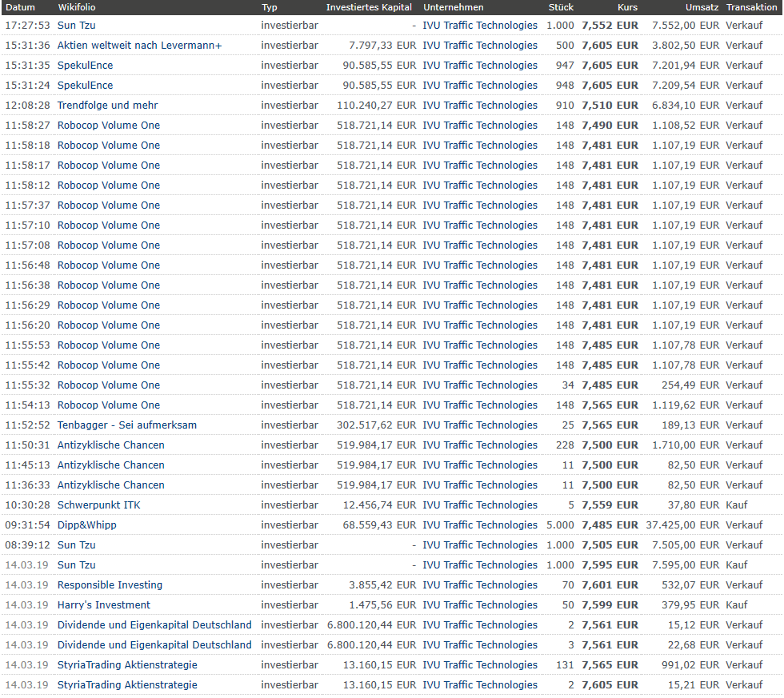The height and width of the screenshot is (698, 784).
Task: Open Tenbagger - Sei aufmerksam wikifolio
Action: pyautogui.click(x=127, y=425)
